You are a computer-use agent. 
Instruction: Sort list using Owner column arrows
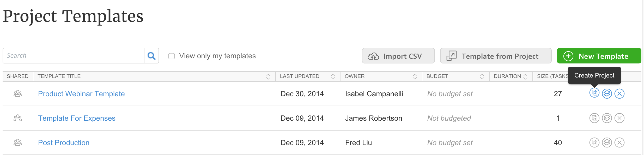click(415, 76)
